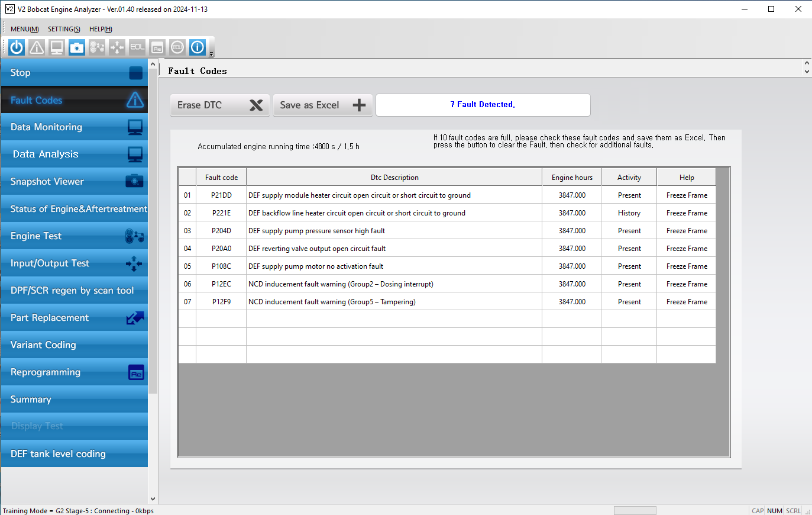
Task: Open the toolbar overflow options arrow
Action: (x=212, y=54)
